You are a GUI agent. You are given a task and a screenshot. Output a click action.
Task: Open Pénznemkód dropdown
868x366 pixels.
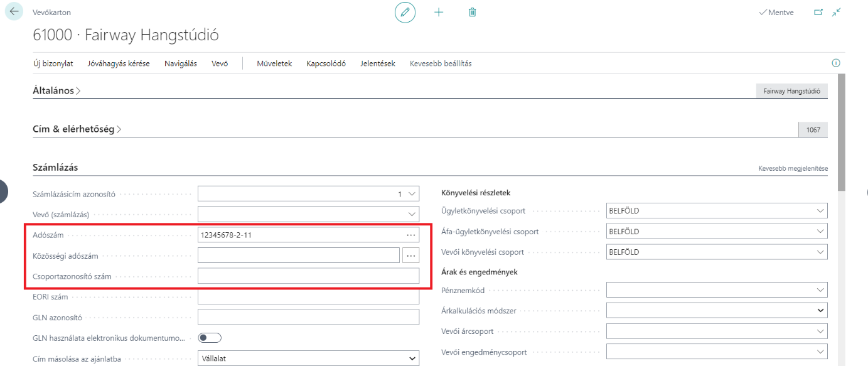[x=820, y=290]
